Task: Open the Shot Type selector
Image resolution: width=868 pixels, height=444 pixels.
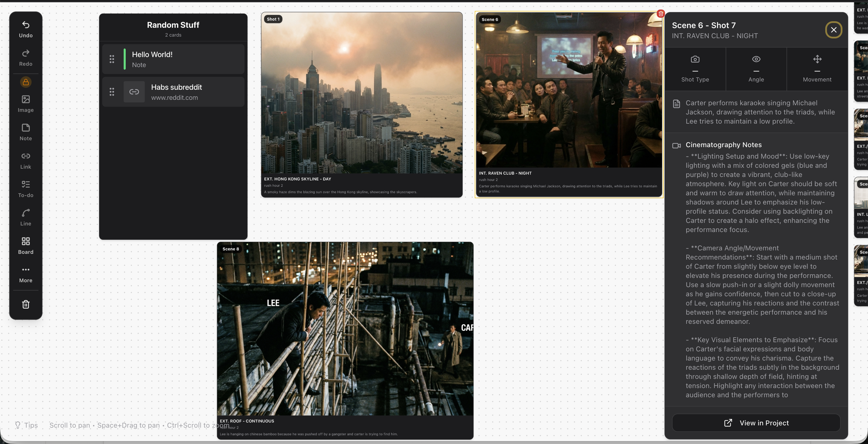Action: point(695,69)
